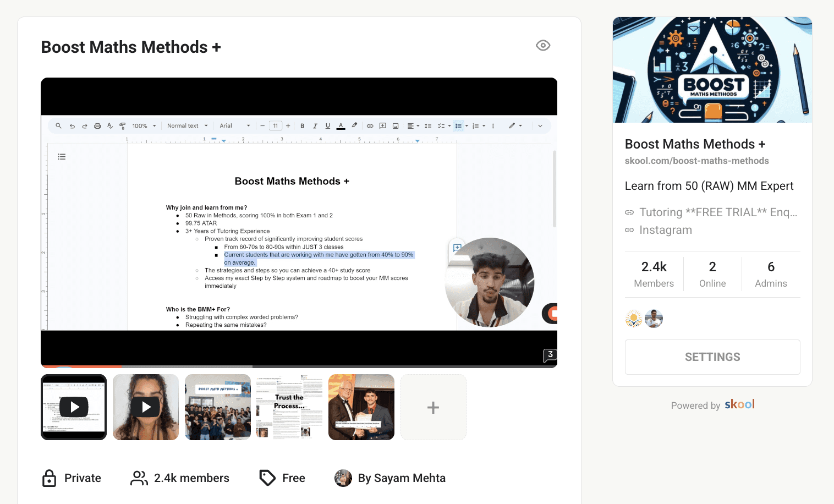Image resolution: width=834 pixels, height=504 pixels.
Task: Click insert link icon in video toolbar
Action: [x=370, y=126]
